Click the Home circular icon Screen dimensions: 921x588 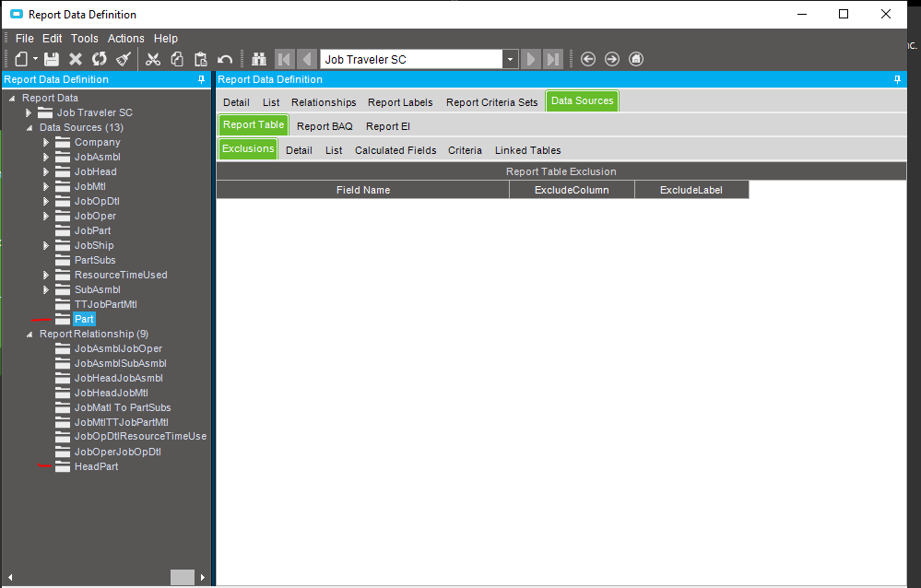pyautogui.click(x=636, y=59)
